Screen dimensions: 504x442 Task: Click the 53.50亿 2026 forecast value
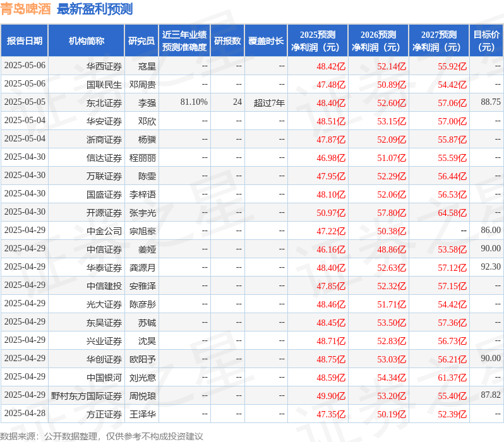(392, 323)
